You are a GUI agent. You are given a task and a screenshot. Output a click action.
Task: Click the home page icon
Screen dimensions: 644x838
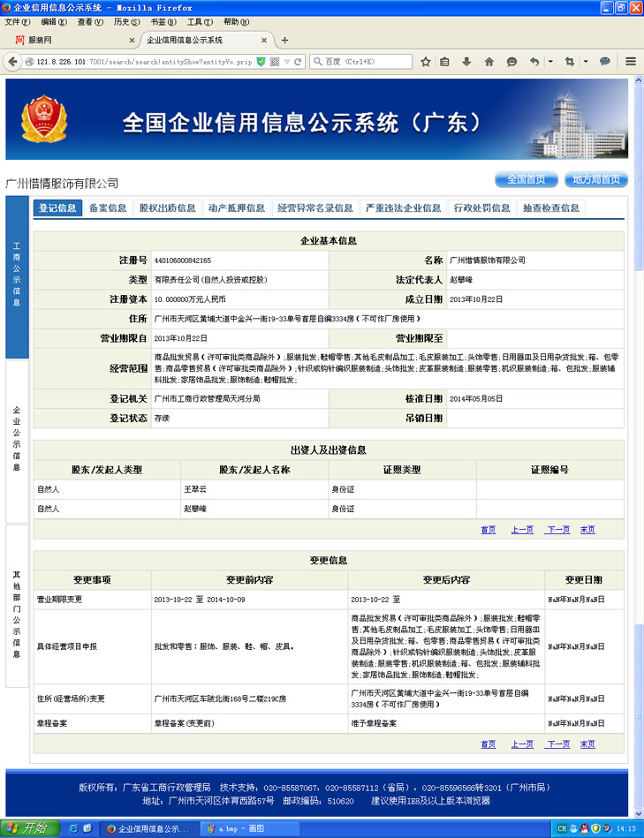[489, 62]
